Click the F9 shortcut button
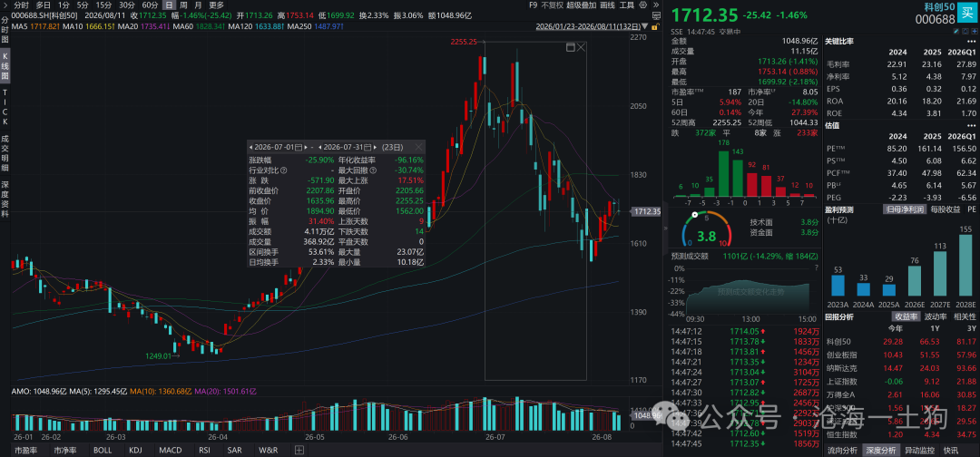980x457 pixels. (x=534, y=5)
